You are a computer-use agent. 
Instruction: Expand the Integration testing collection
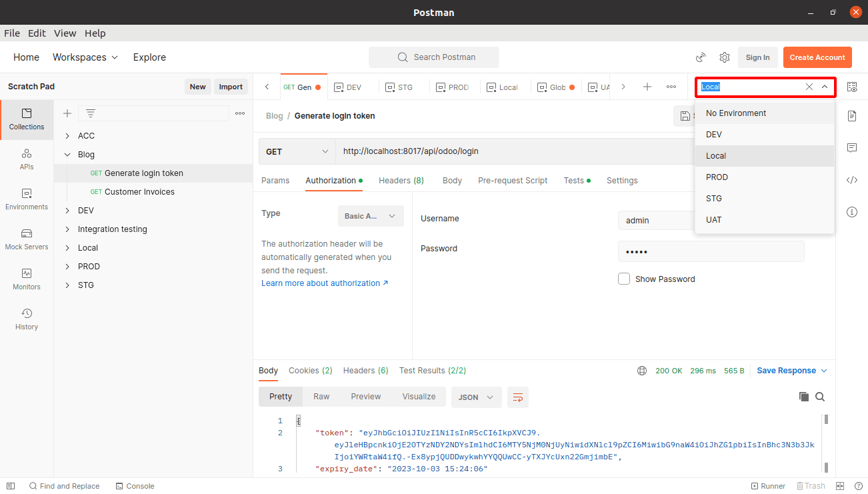click(67, 229)
